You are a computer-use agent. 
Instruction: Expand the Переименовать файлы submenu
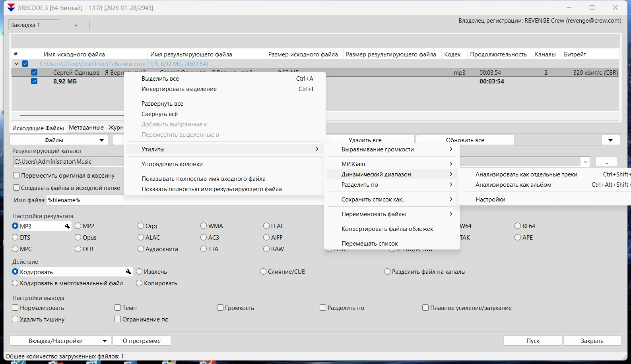(392, 214)
